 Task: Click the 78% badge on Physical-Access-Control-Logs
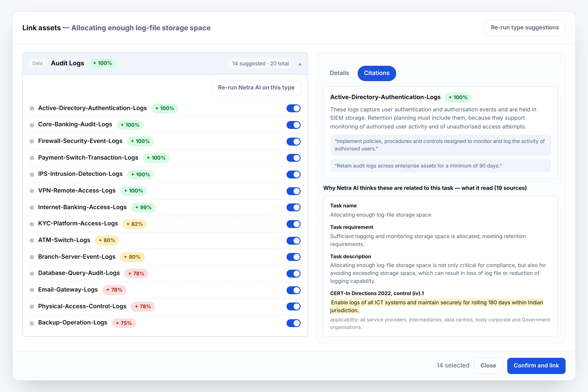coord(143,306)
